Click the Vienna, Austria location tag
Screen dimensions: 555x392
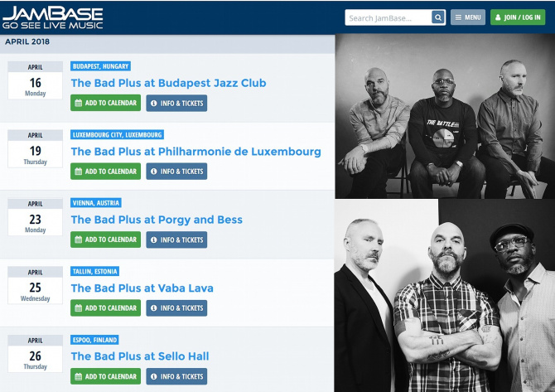click(x=96, y=203)
